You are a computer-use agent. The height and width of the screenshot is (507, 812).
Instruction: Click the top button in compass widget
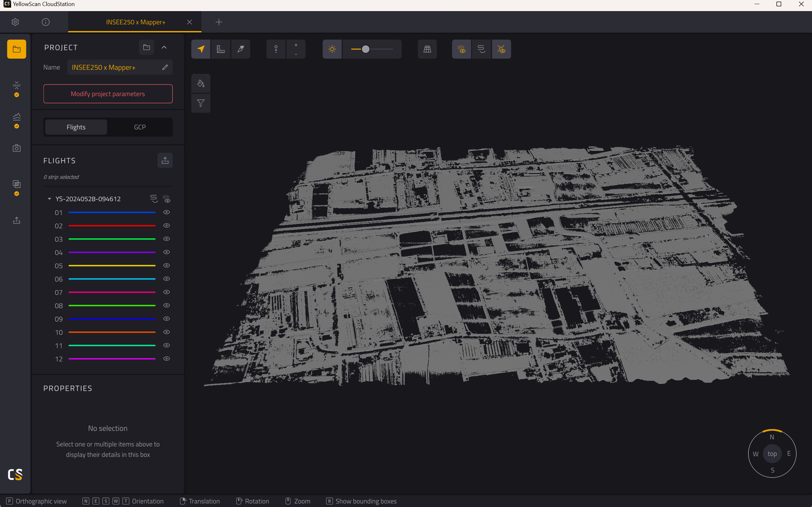[x=772, y=454]
